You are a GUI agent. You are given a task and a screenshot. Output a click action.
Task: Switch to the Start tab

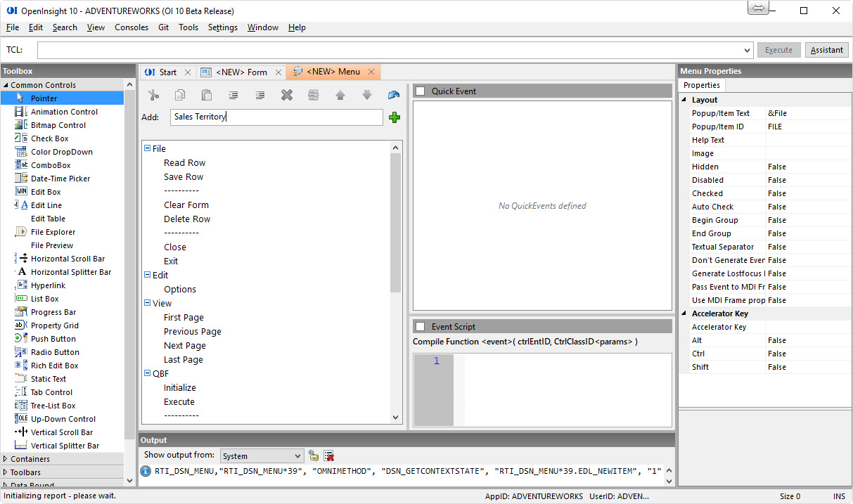167,72
